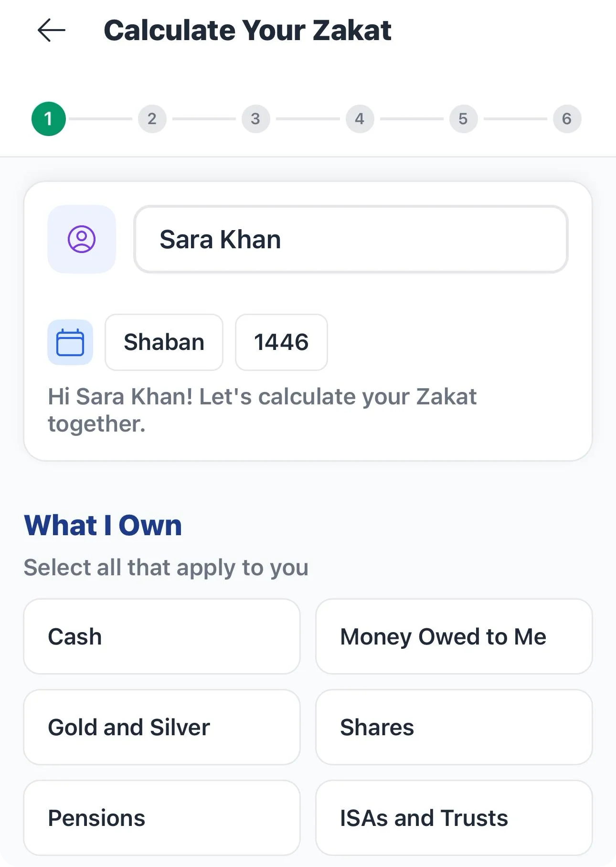The height and width of the screenshot is (867, 616).
Task: Click the blue calendar icon
Action: [70, 342]
